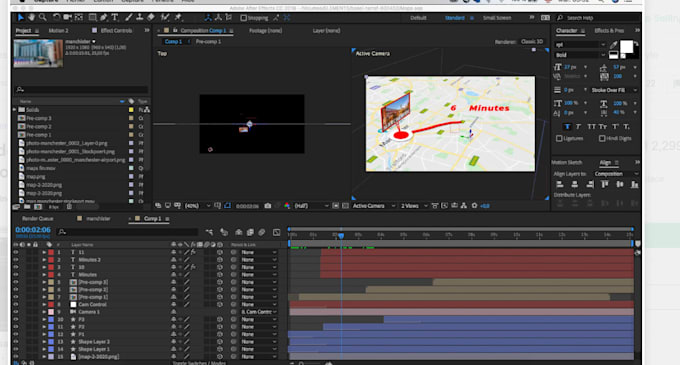Hide the map-2-2020.png layer with eye icon
This screenshot has width=680, height=365.
[16, 356]
